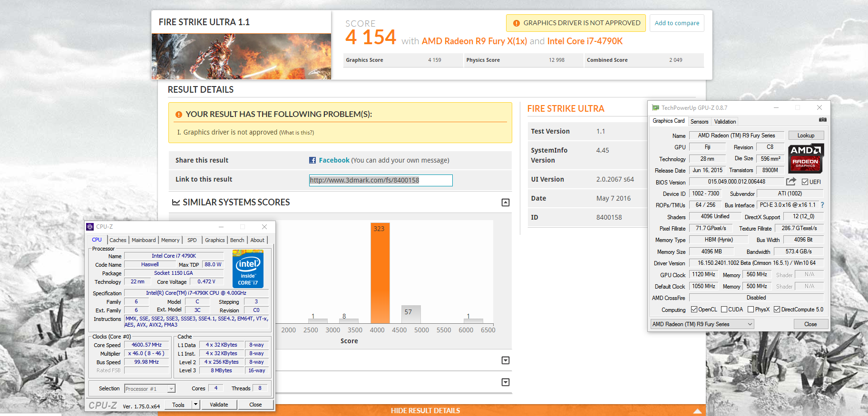Toggle the UEFI checkbox in GPU-Z
Image resolution: width=868 pixels, height=416 pixels.
click(805, 182)
